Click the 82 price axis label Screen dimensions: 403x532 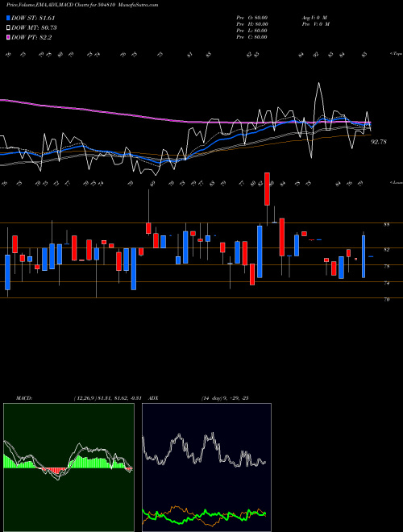387,250
